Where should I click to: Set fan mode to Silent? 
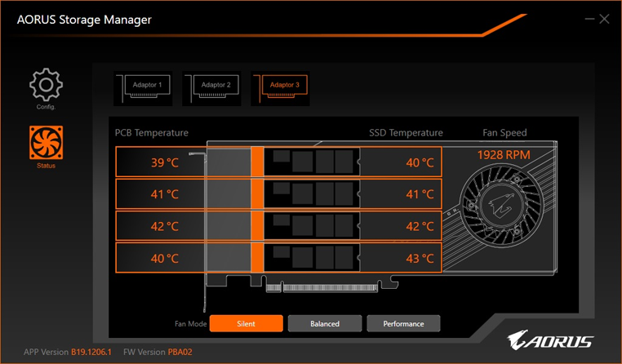click(x=246, y=324)
